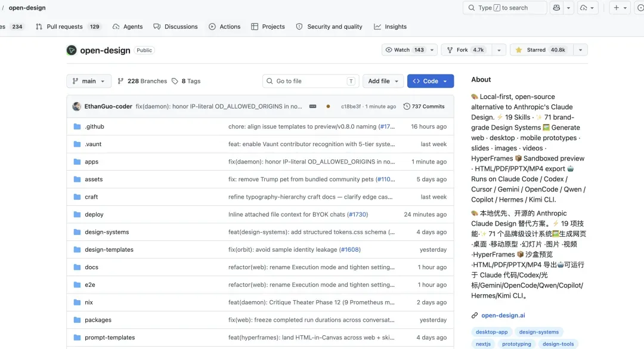Click the folder icon beside apps
Screen dimensions: 644x349
[77, 162]
